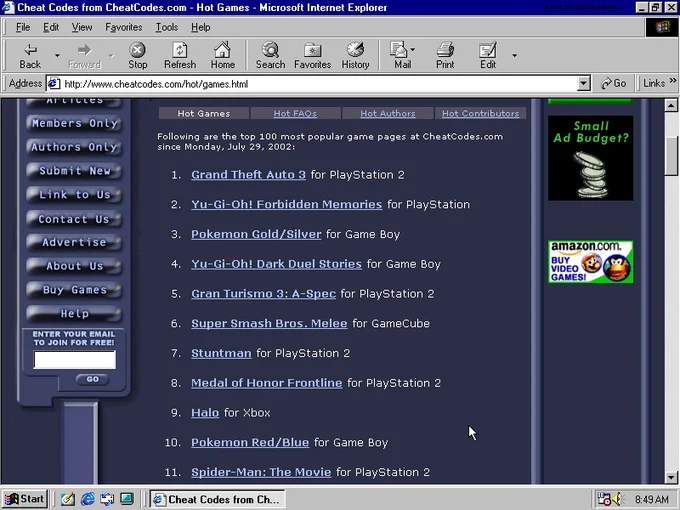The image size is (680, 510).
Task: Open the Back button history dropdown
Action: point(57,56)
